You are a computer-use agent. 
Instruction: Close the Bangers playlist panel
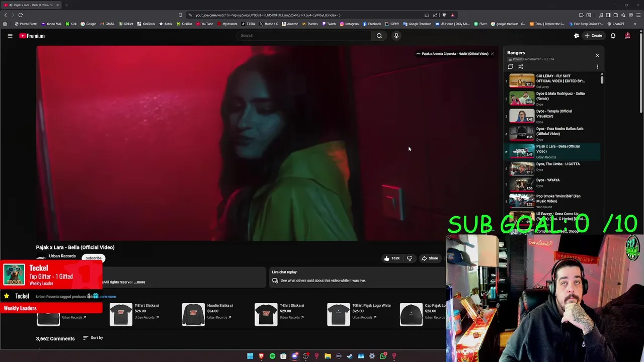(597, 55)
